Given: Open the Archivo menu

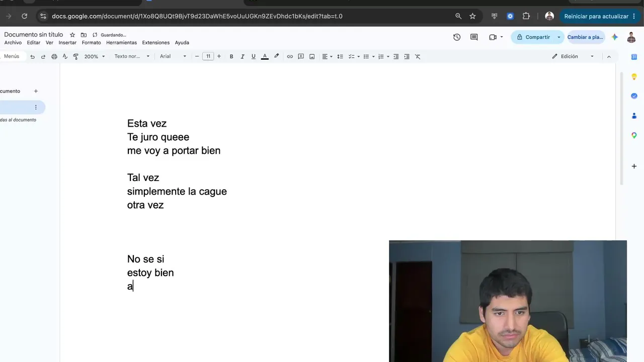Looking at the screenshot, I should [x=13, y=43].
